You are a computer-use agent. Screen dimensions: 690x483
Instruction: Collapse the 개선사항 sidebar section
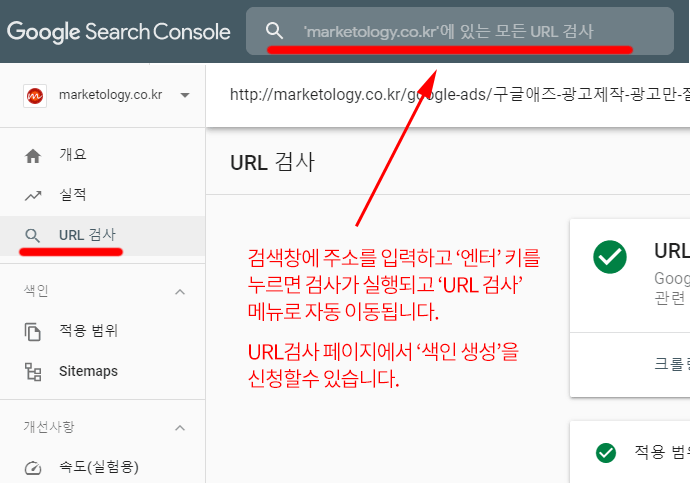pos(180,427)
